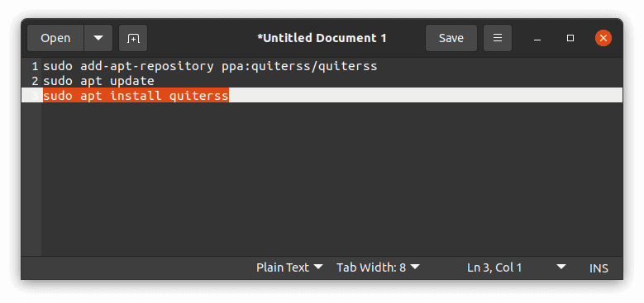This screenshot has width=644, height=303.
Task: Click the empty editor area below the text
Action: 332,179
